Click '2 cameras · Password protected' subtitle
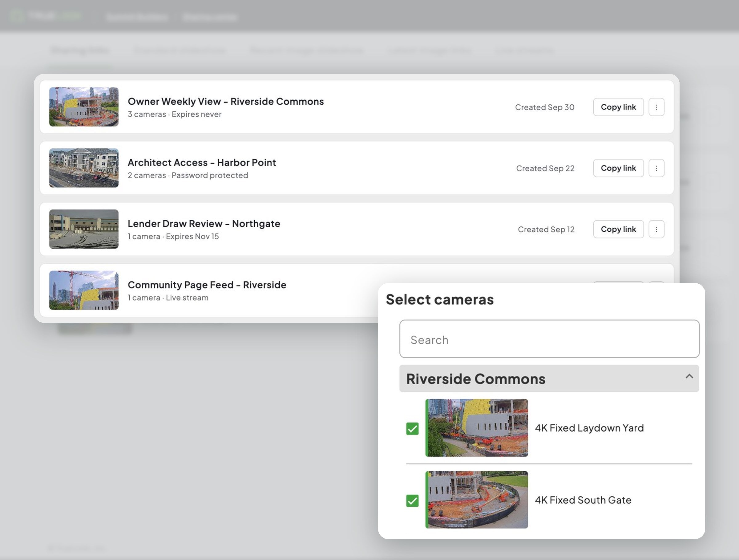 click(x=188, y=175)
